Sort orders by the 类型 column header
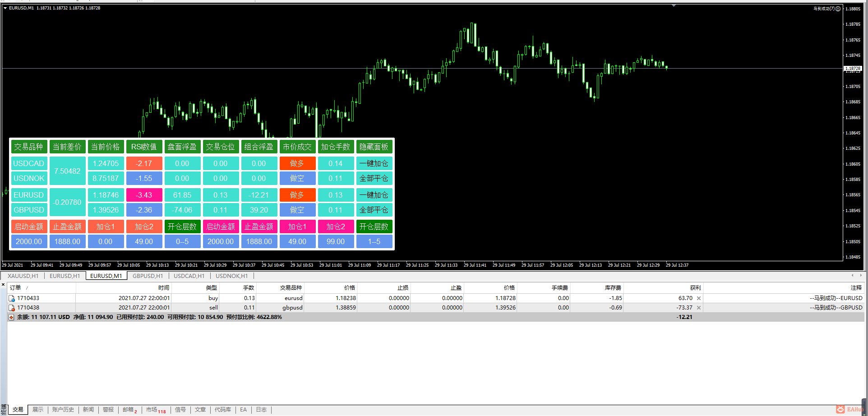 (x=196, y=288)
